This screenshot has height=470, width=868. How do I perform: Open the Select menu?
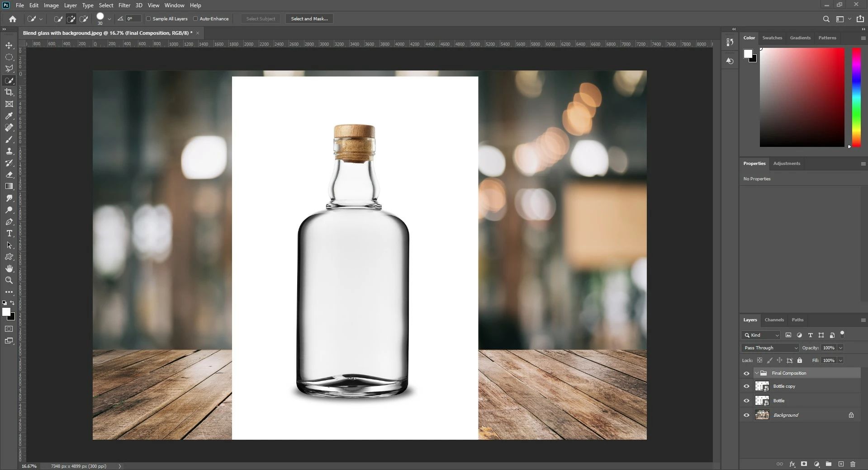(106, 5)
